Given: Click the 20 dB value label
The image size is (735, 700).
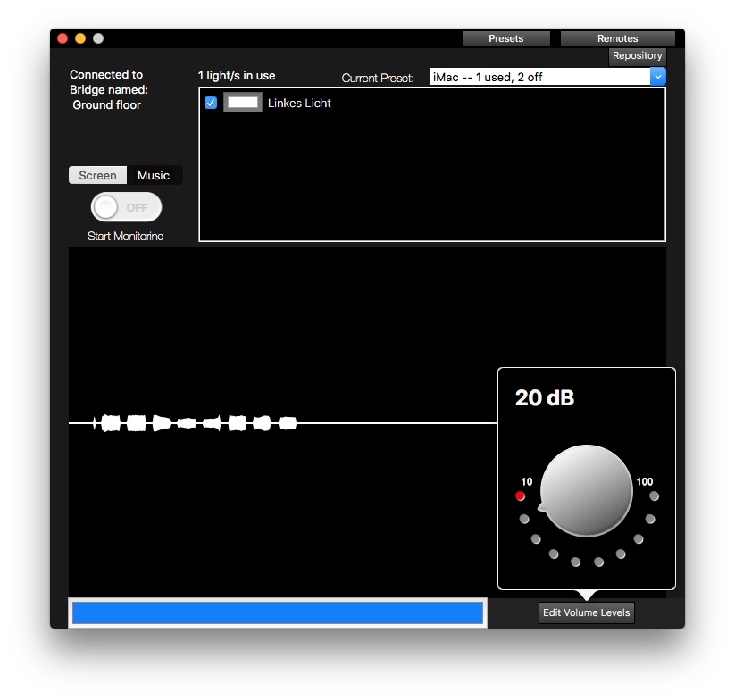Looking at the screenshot, I should tap(545, 398).
